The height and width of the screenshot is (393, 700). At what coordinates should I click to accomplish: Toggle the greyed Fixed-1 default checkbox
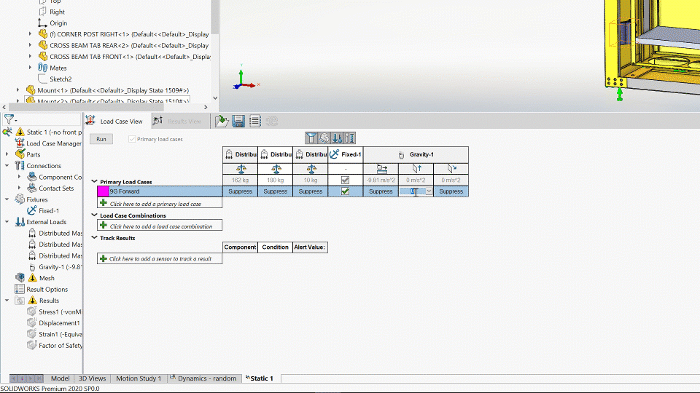[x=345, y=180]
